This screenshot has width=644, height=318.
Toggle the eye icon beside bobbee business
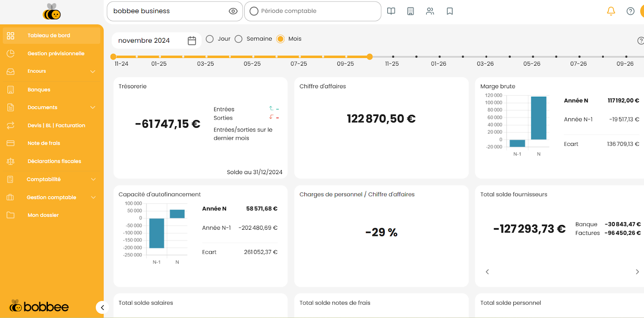(233, 11)
